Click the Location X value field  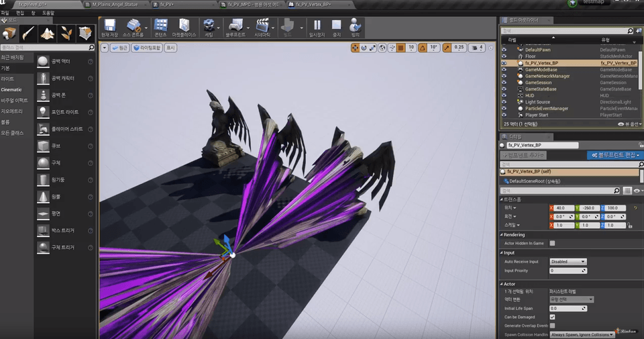[563, 208]
